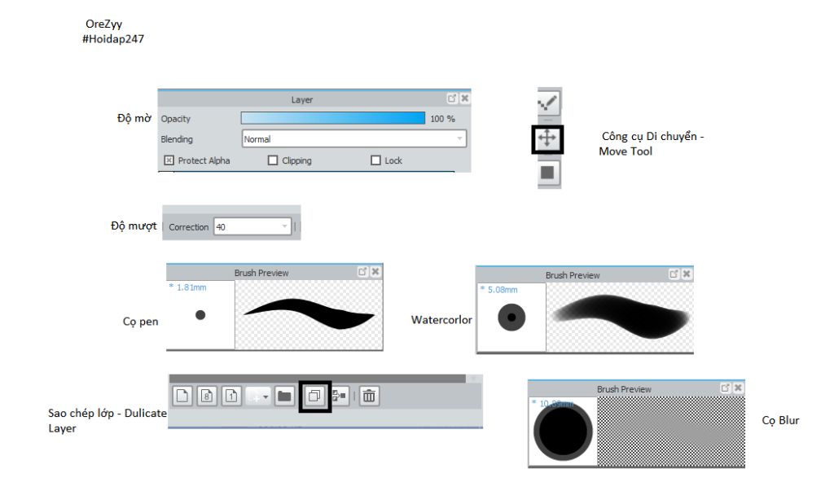
Task: Click the "5.08mm" brush size label
Action: click(x=502, y=290)
